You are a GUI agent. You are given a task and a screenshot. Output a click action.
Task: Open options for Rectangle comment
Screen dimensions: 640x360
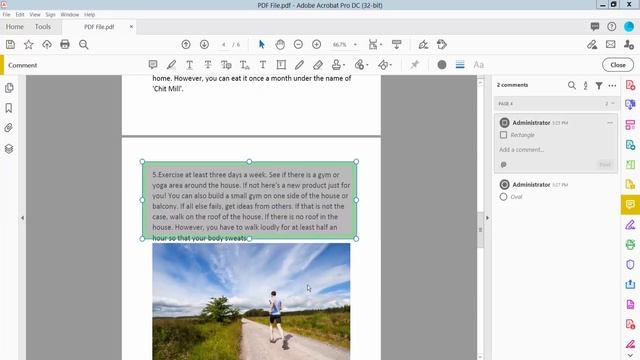tap(610, 123)
